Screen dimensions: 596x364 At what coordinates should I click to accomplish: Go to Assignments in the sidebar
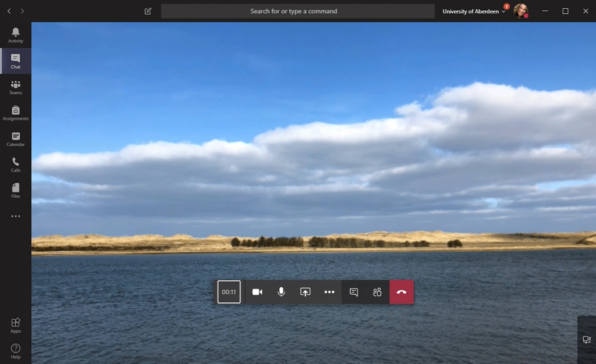tap(16, 113)
